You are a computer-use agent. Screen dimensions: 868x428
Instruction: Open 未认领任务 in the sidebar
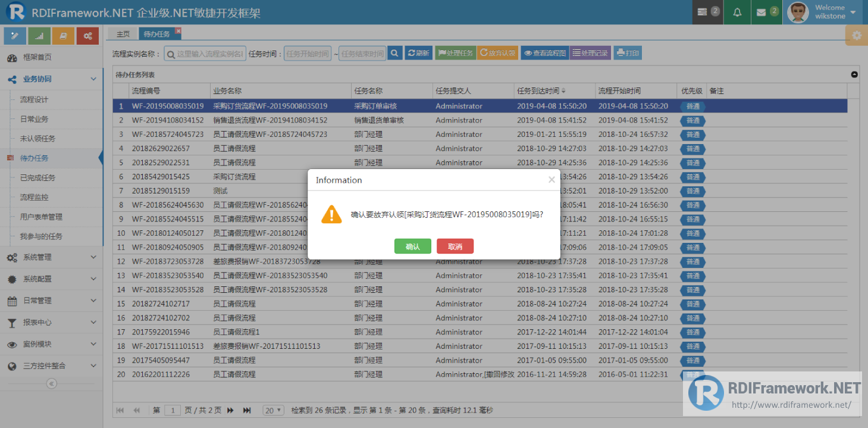point(51,139)
